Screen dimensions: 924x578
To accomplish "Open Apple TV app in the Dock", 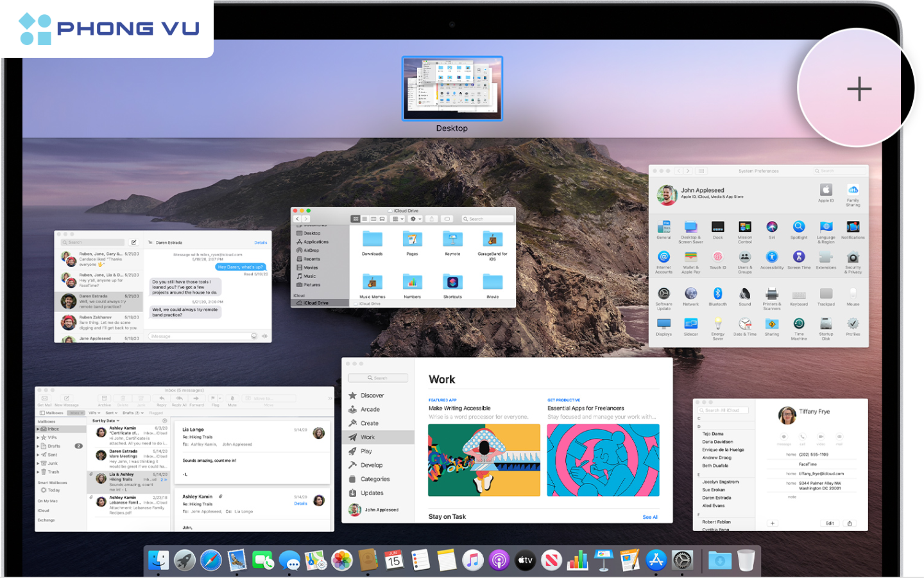I will pyautogui.click(x=526, y=560).
